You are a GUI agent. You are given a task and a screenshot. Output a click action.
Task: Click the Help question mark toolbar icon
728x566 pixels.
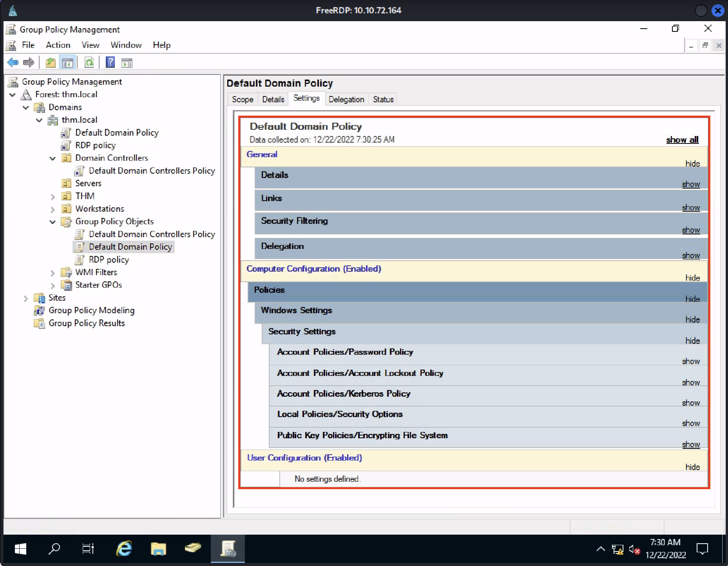[110, 62]
